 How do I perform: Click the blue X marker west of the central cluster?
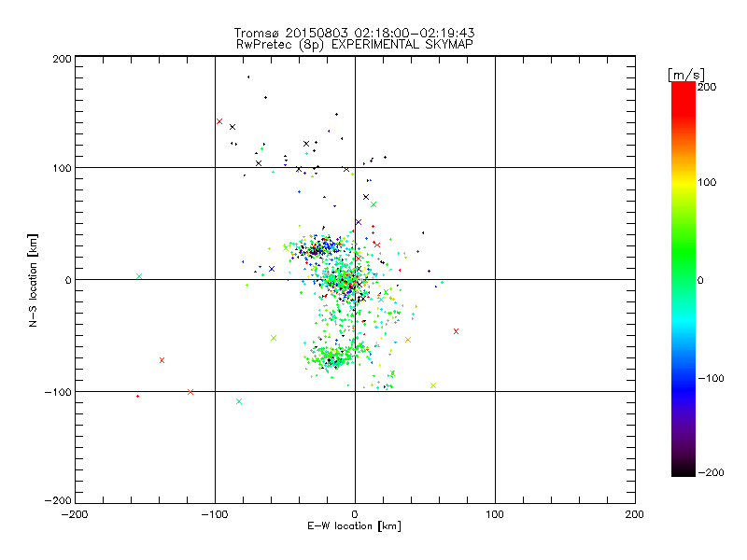point(272,269)
